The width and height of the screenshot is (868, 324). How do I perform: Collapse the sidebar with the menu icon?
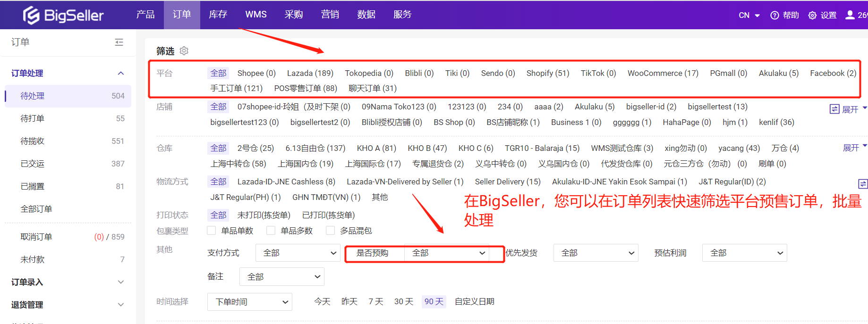coord(119,42)
